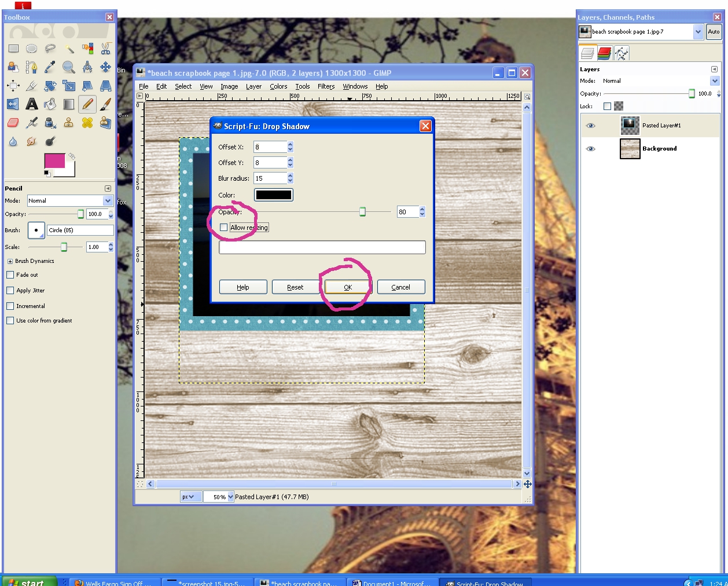Check the Incremental option
728x586 pixels.
tap(10, 306)
